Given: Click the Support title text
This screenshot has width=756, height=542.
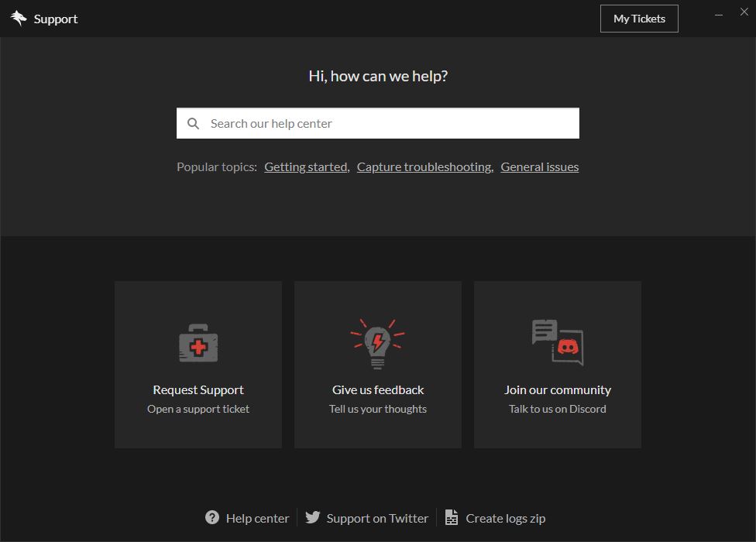Looking at the screenshot, I should (56, 19).
